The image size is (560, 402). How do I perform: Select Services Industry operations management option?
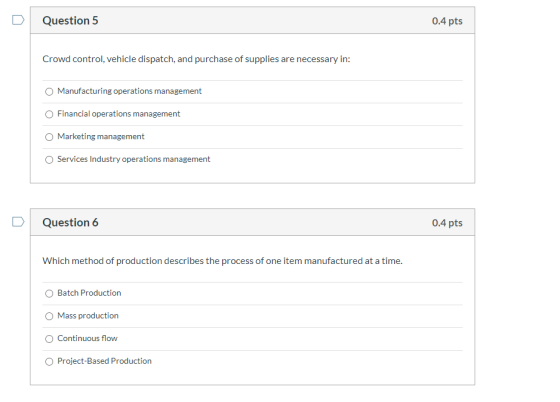[49, 160]
